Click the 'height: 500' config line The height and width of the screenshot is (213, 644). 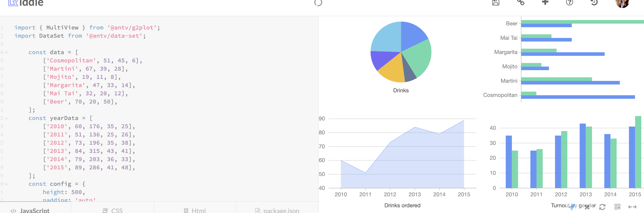point(64,192)
